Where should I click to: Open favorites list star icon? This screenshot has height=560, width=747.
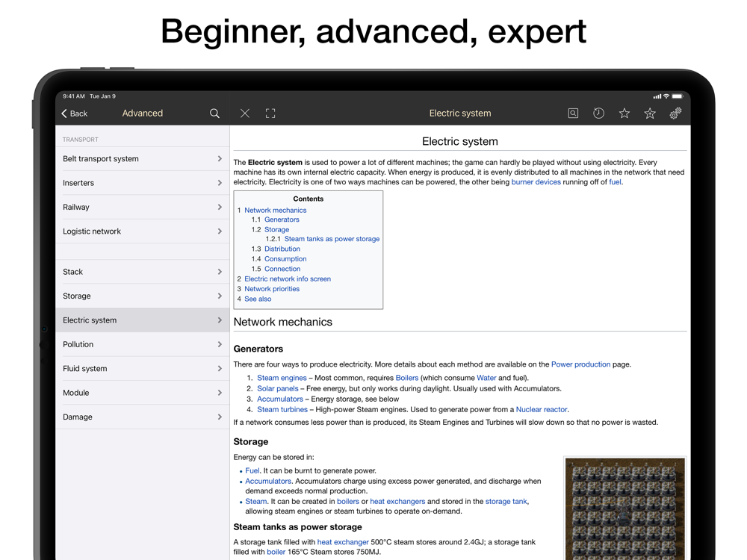point(624,113)
